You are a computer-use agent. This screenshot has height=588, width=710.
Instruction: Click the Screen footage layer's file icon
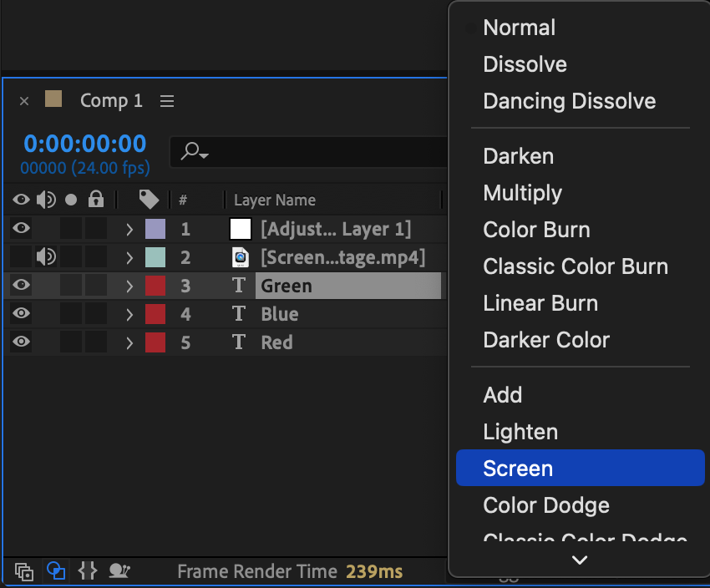tap(241, 257)
